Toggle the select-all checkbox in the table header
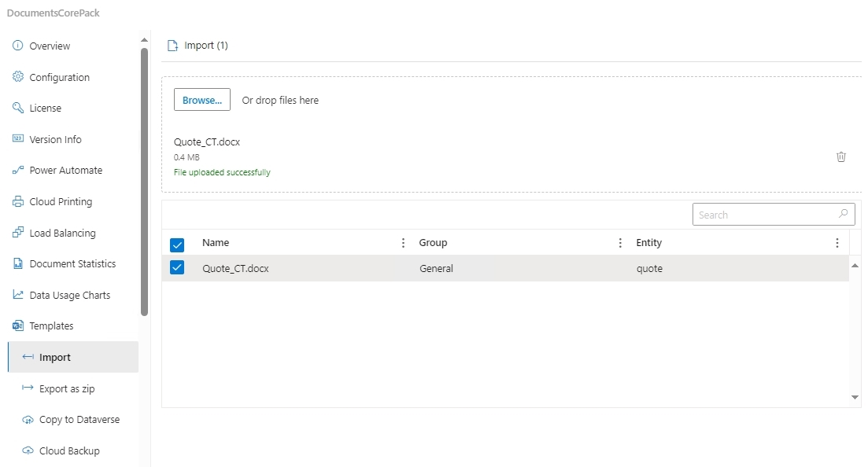This screenshot has width=868, height=467. point(177,245)
